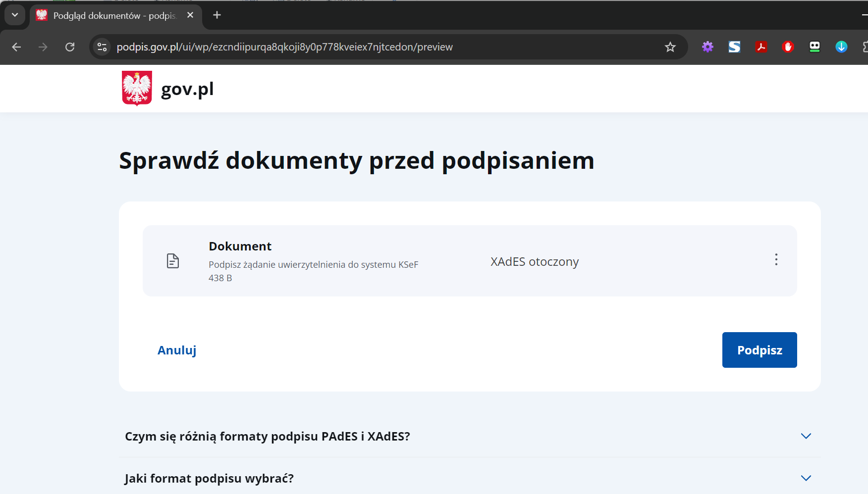The image size is (868, 494).
Task: Click the blue download arrow extension
Action: coord(841,47)
